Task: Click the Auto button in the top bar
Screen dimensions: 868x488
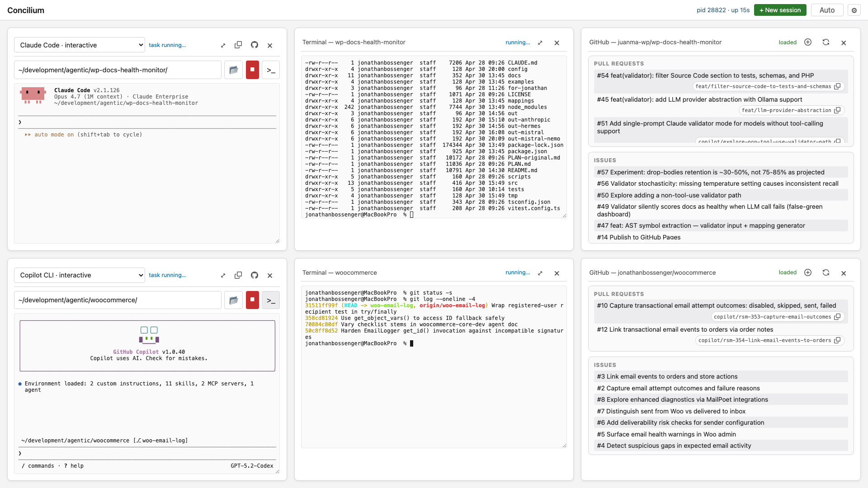Action: coord(827,10)
